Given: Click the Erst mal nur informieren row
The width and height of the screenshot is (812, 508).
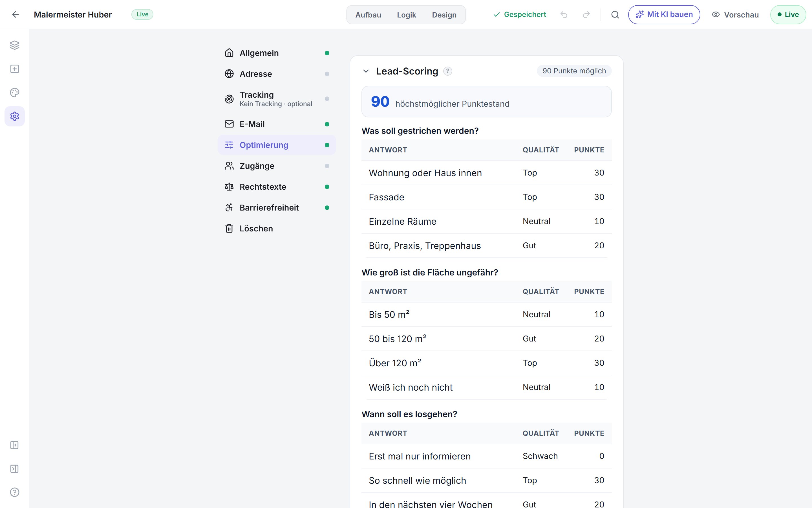Looking at the screenshot, I should [x=487, y=456].
